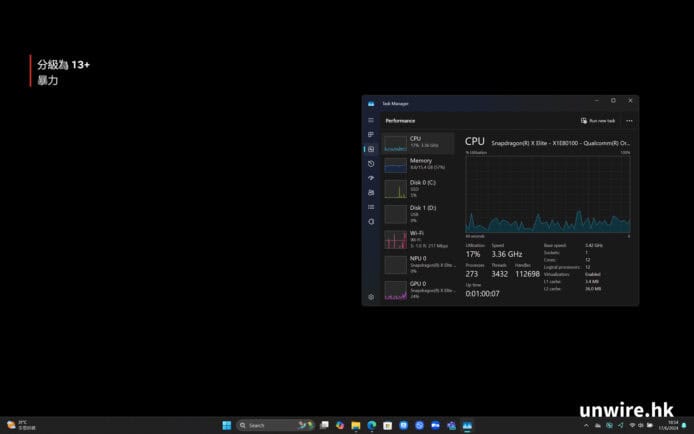
Task: Click Run new task button
Action: (x=598, y=120)
